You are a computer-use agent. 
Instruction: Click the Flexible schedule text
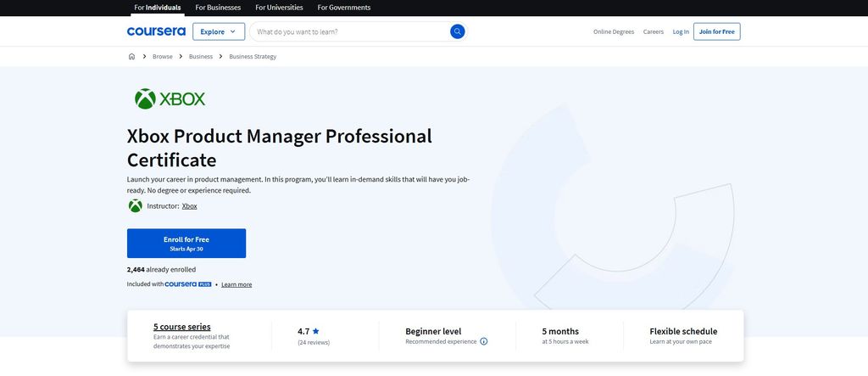click(684, 331)
